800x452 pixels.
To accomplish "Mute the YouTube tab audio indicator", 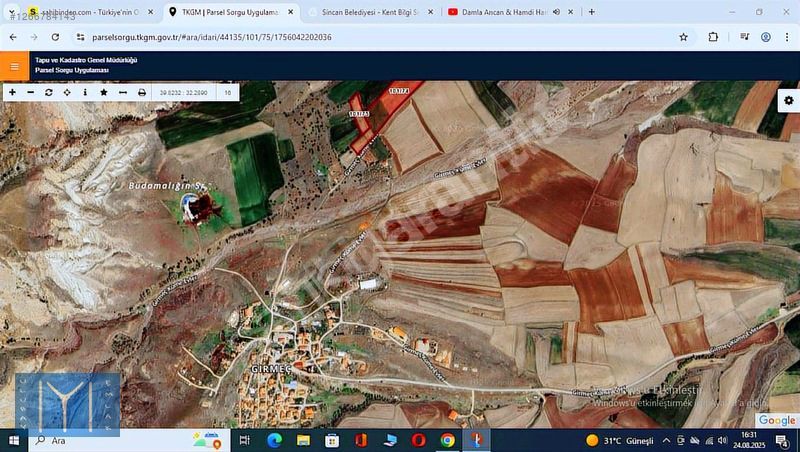I will pos(556,12).
